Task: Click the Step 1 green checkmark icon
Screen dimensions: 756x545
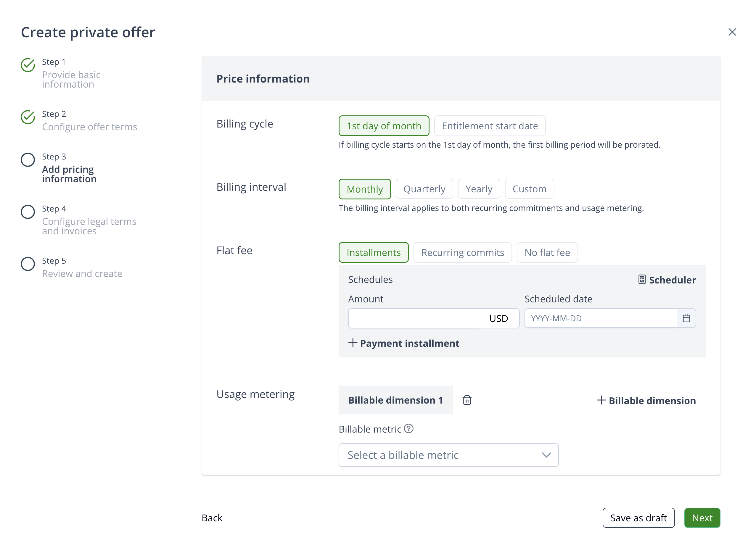Action: [x=28, y=65]
